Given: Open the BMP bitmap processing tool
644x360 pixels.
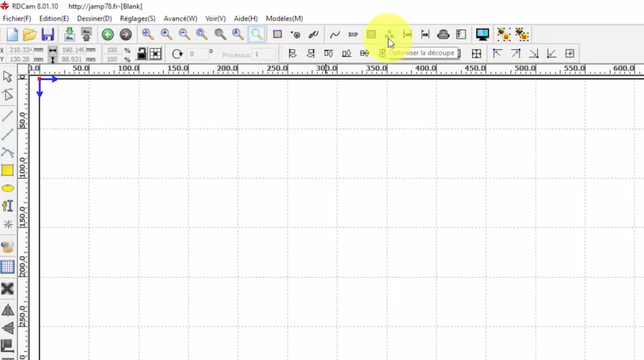Looking at the screenshot, I should tap(353, 34).
